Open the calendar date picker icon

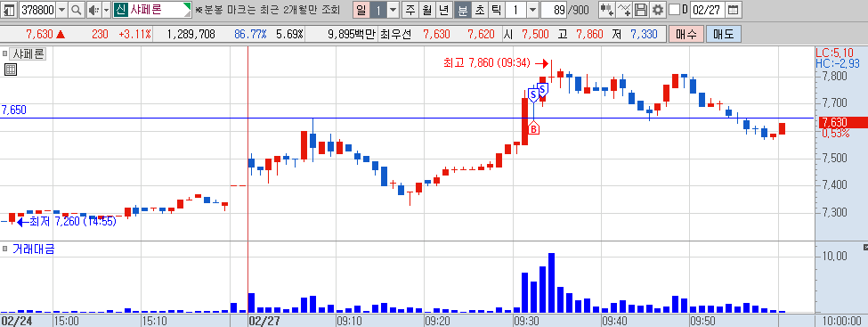pos(733,10)
